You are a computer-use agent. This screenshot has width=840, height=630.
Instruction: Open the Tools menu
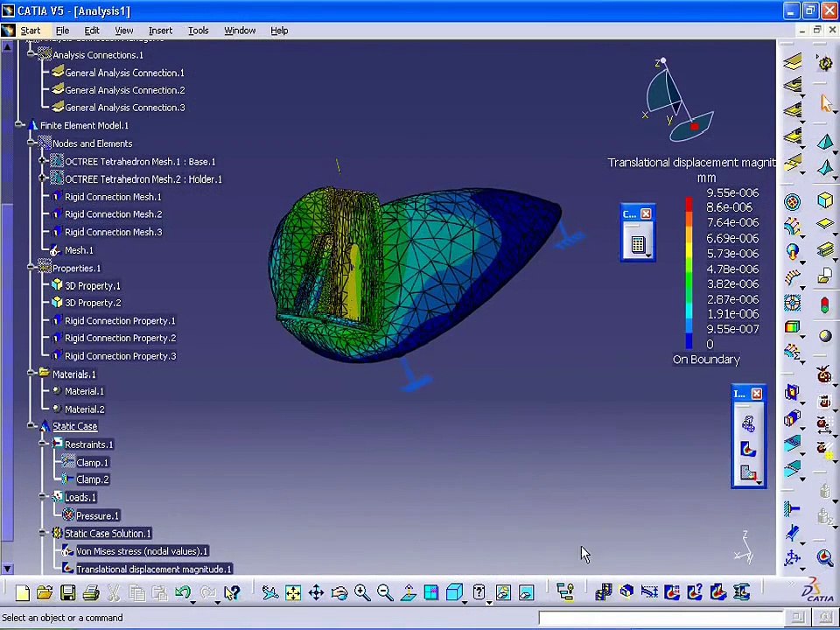pyautogui.click(x=198, y=31)
